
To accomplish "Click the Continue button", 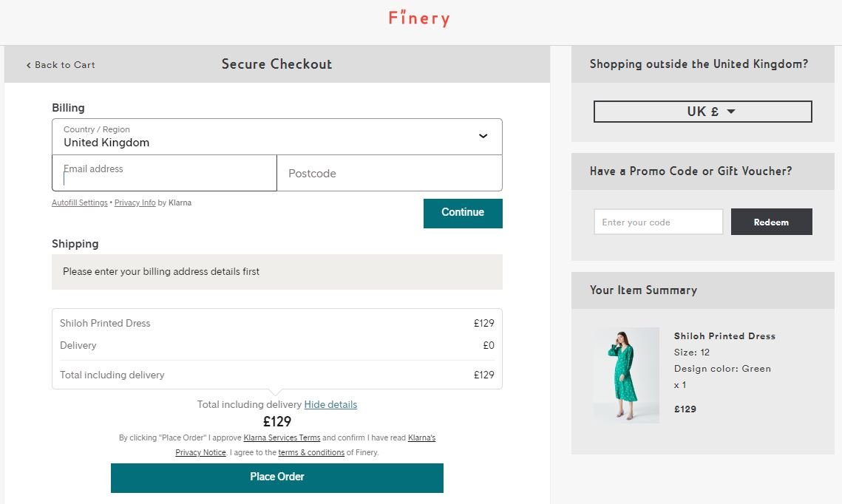I will (463, 213).
